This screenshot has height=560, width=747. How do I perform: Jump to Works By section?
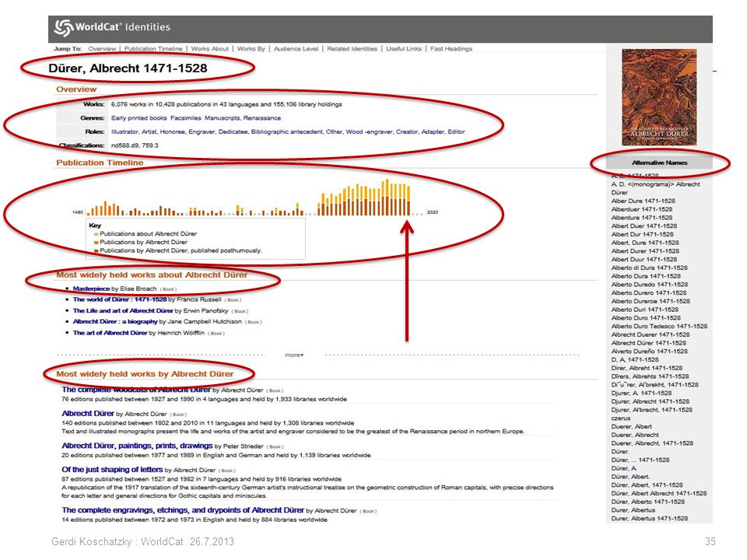click(251, 48)
